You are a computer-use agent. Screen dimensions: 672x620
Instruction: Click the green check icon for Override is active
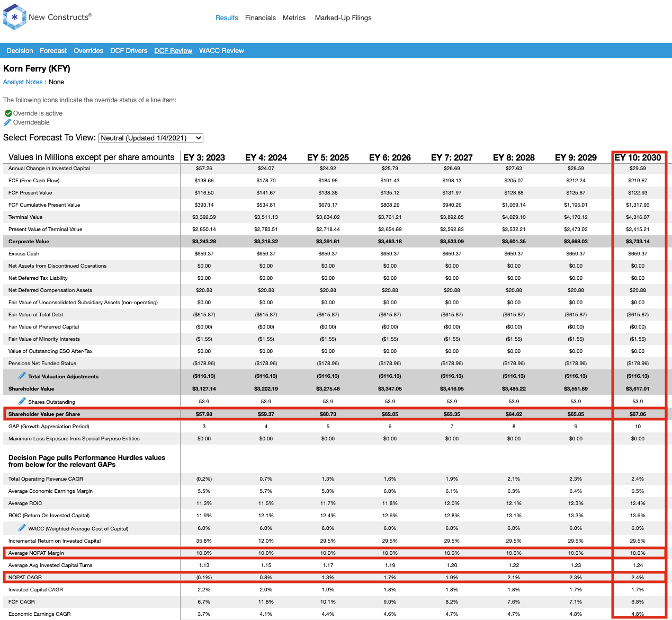[8, 113]
